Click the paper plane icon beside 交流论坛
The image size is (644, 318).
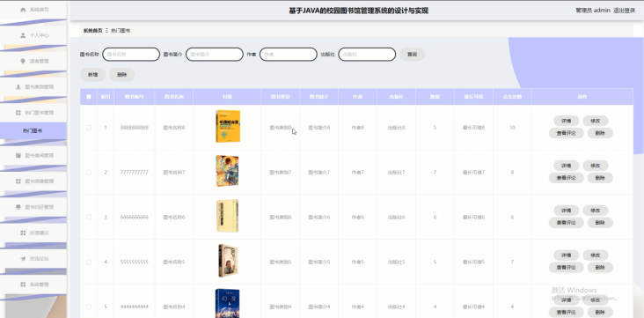(x=23, y=259)
